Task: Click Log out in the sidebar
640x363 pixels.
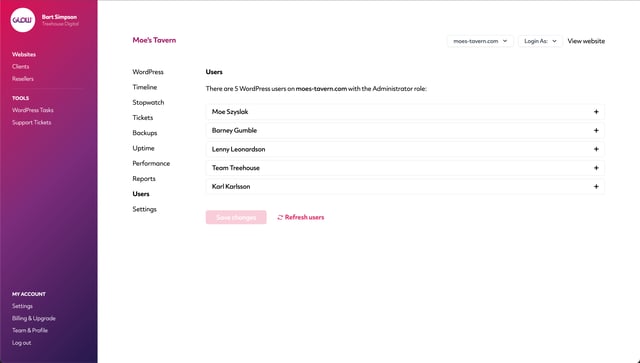Action: tap(21, 343)
